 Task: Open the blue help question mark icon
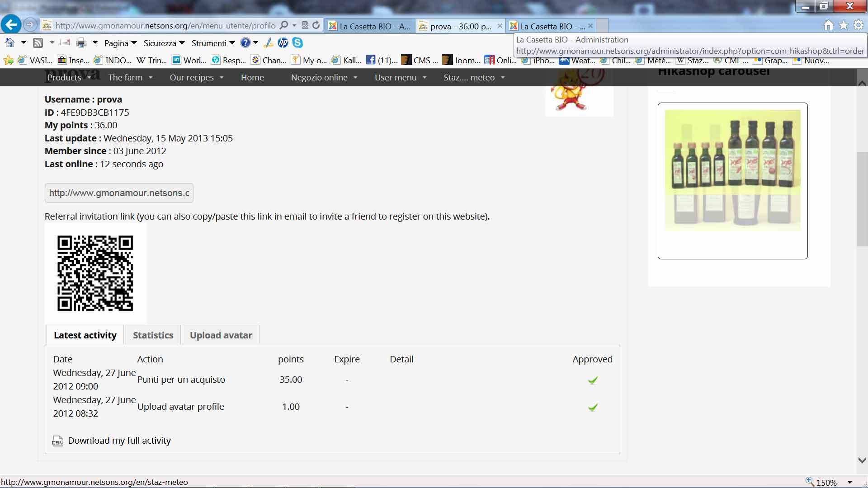point(245,42)
